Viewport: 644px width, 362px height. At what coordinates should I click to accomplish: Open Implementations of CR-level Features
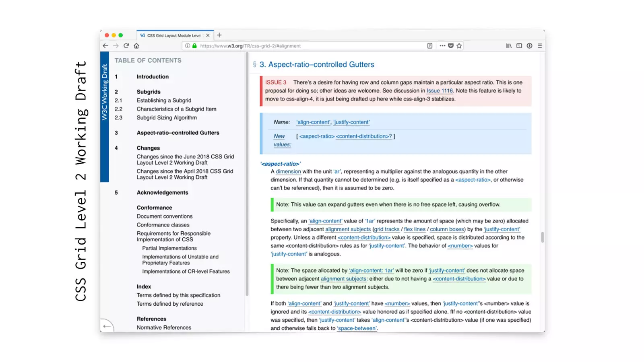point(186,271)
